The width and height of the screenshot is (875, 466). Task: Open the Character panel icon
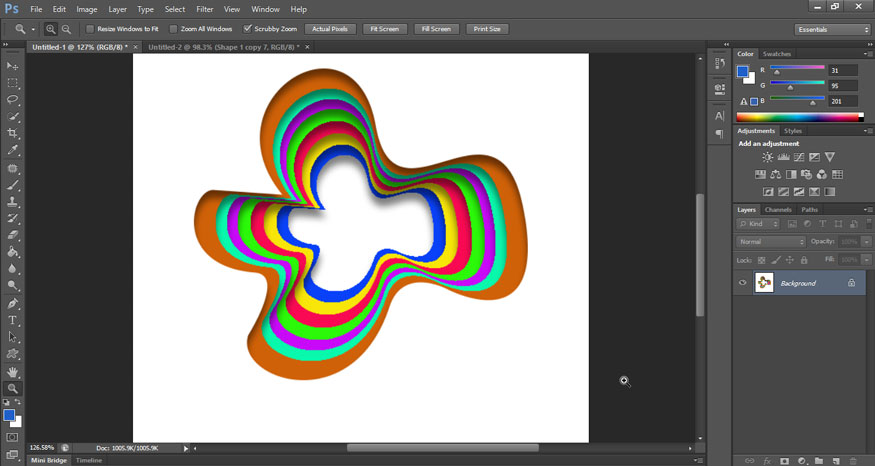(720, 116)
